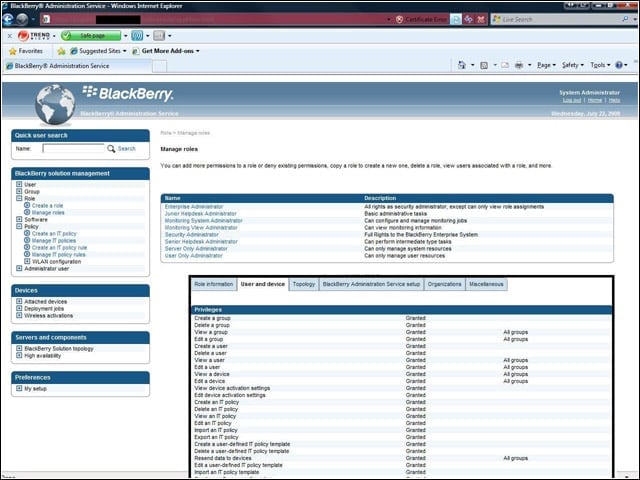The width and height of the screenshot is (640, 480).
Task: Open the Server Only Administrator role
Action: point(196,249)
